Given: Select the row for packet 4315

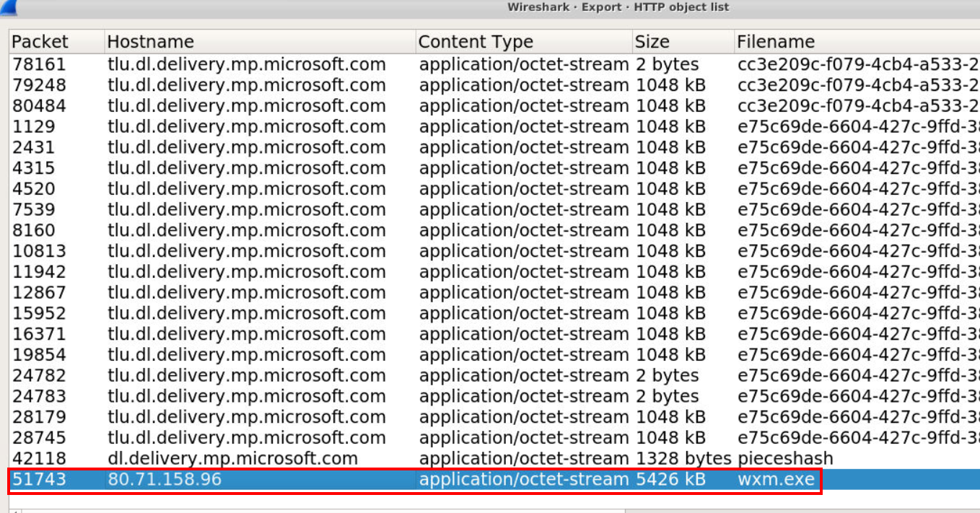Looking at the screenshot, I should tap(494, 168).
